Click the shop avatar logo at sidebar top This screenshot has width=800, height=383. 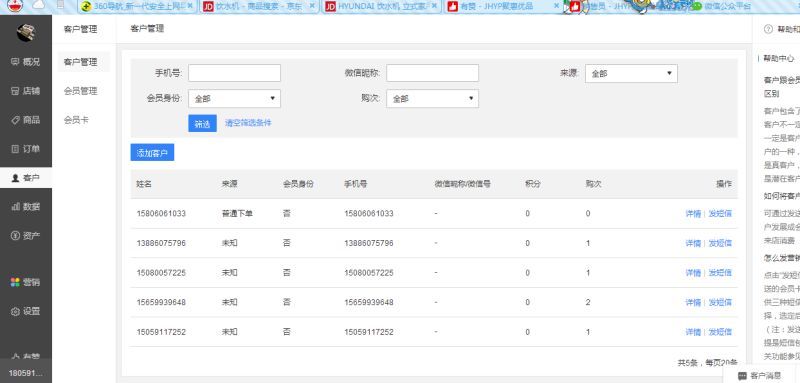26,33
